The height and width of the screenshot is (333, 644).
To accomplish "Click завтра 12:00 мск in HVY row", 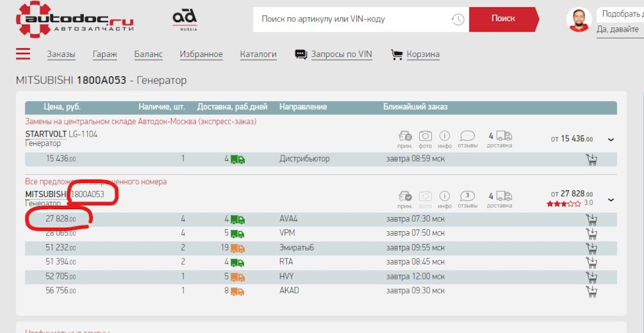I will click(x=415, y=277).
